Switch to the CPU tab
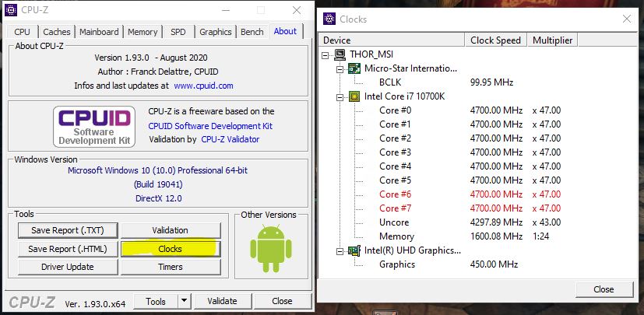This screenshot has width=644, height=315. 22,32
